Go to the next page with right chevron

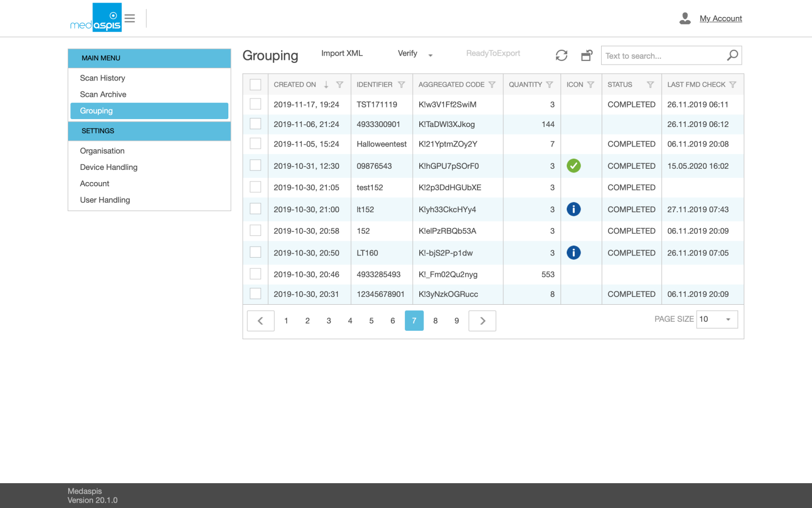tap(482, 321)
